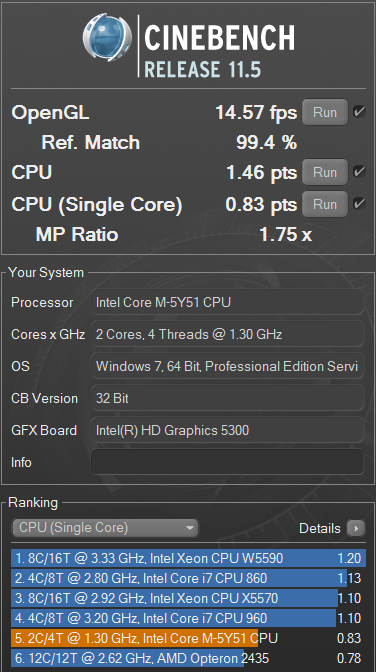Viewport: 376px width, 672px height.
Task: Toggle the OpenGL test checkbox
Action: tap(359, 112)
